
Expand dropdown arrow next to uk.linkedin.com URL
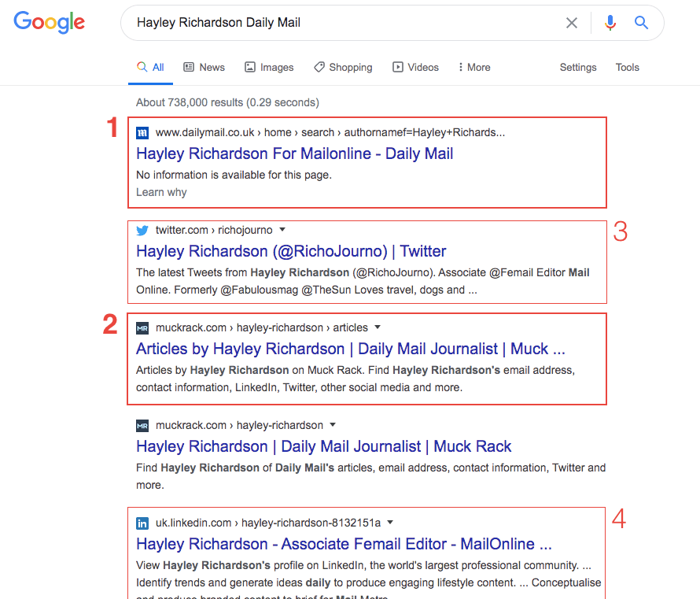[390, 522]
